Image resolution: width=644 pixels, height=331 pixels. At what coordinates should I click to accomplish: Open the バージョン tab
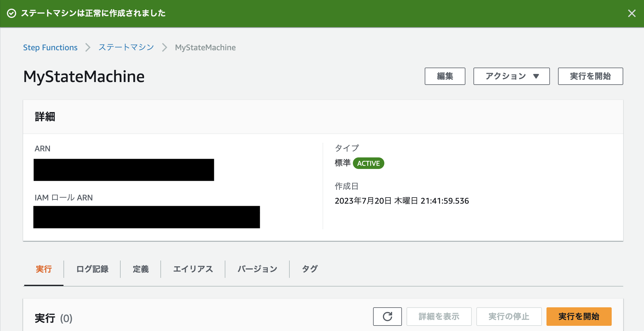[x=257, y=269]
